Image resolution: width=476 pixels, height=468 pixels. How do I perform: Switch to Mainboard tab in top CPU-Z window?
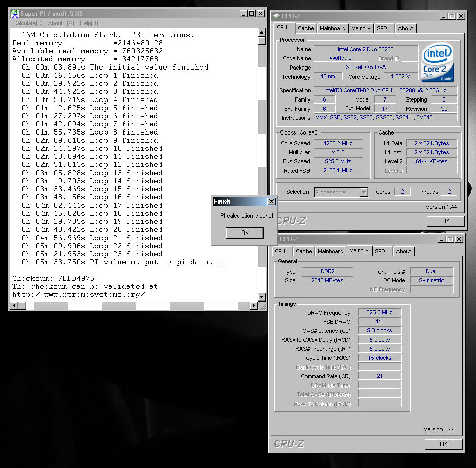[x=332, y=28]
